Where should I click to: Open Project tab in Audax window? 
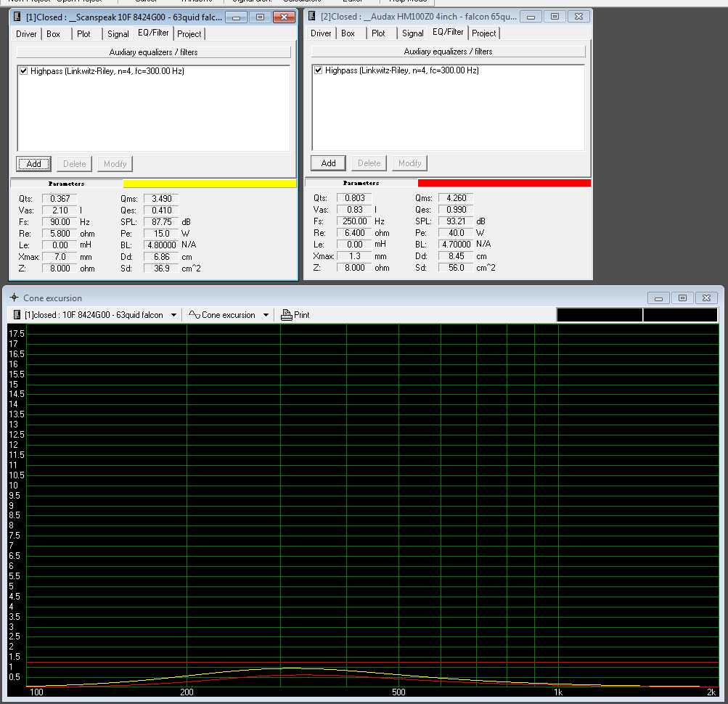pos(484,33)
